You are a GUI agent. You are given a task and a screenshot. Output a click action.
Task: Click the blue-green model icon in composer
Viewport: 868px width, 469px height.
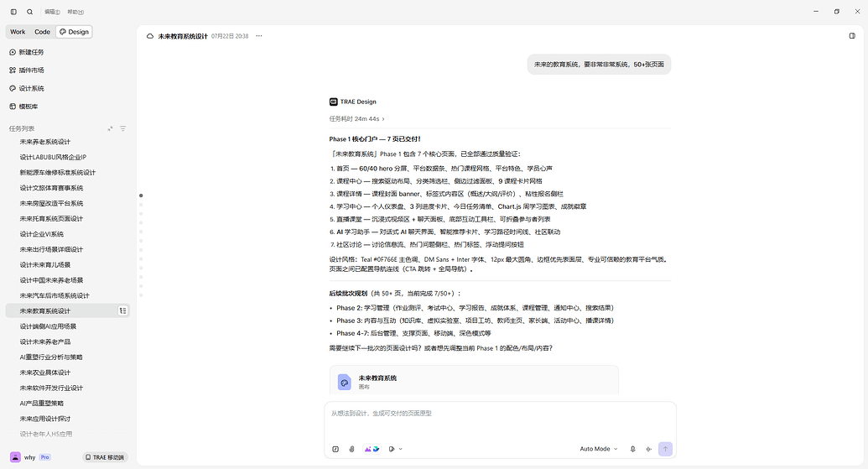[x=376, y=449]
